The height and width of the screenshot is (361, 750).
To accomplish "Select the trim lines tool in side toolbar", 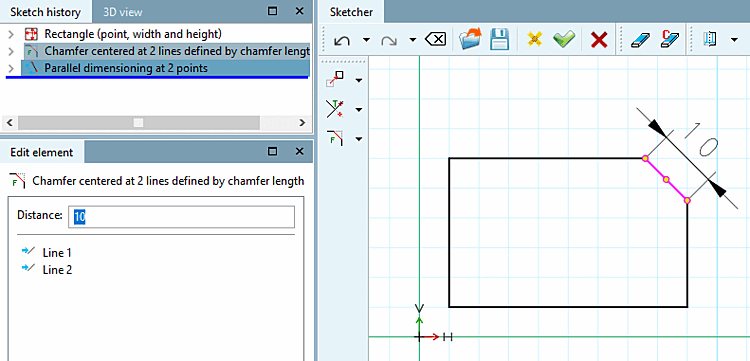I will click(x=334, y=109).
